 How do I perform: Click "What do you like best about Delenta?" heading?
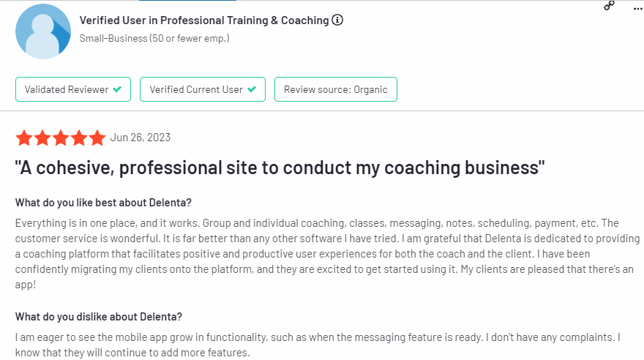point(103,203)
